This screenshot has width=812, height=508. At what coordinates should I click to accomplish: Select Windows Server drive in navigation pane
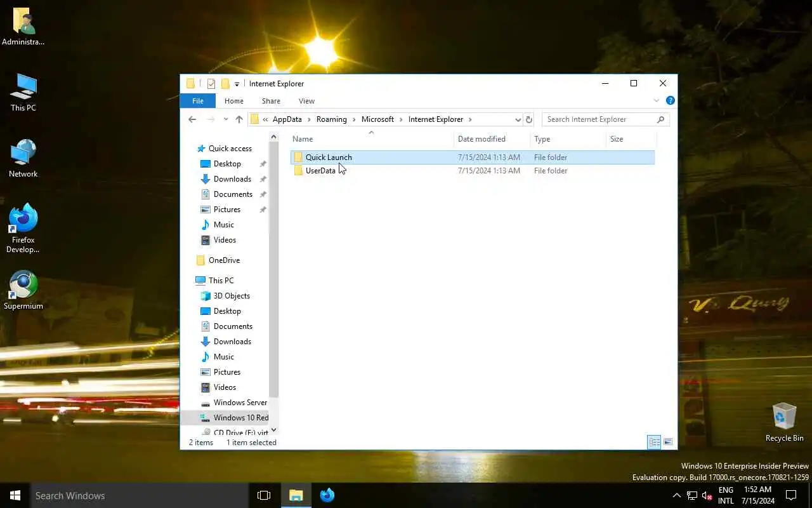point(233,403)
